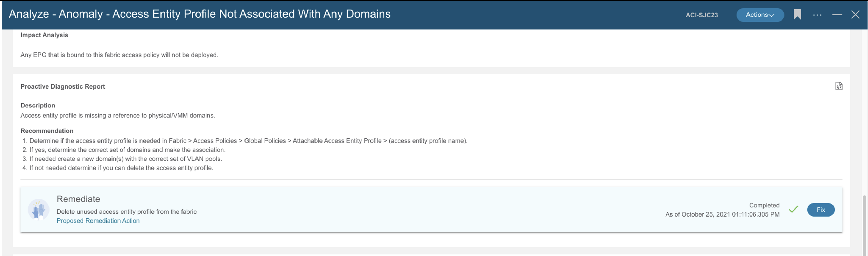Screen dimensions: 868x256
Task: Click the diagnostic report code file icon
Action: click(x=839, y=86)
